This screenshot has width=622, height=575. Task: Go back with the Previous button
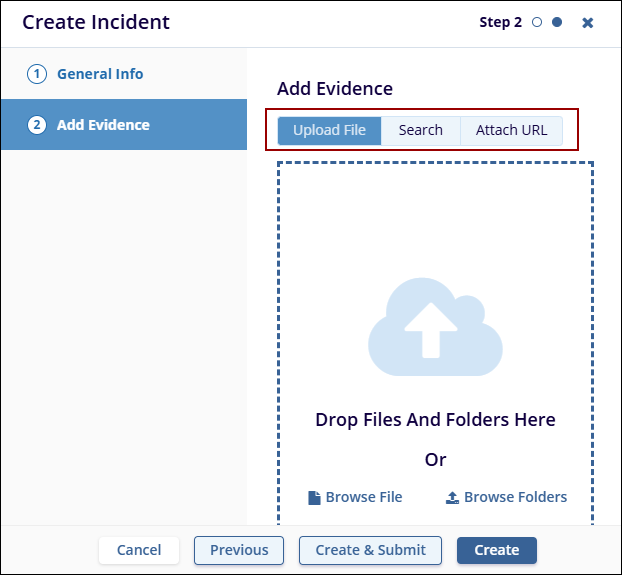coord(239,550)
